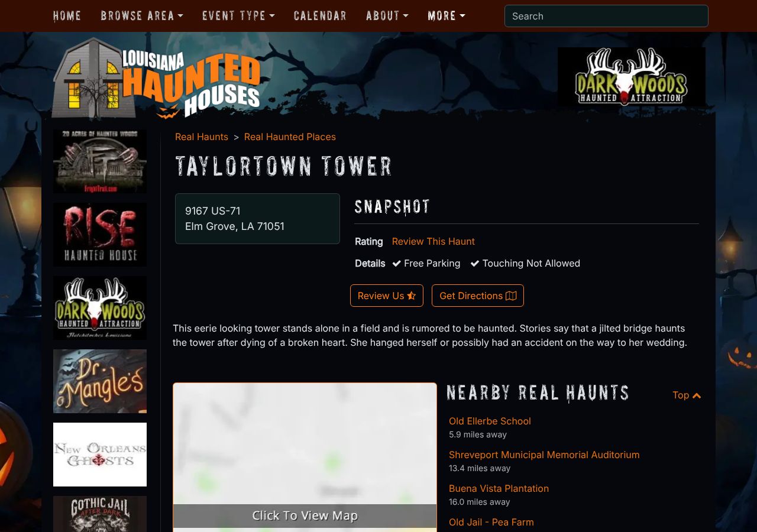Viewport: 757px width, 532px height.
Task: Open the Dr. Mangle's sidebar ad
Action: (x=100, y=381)
